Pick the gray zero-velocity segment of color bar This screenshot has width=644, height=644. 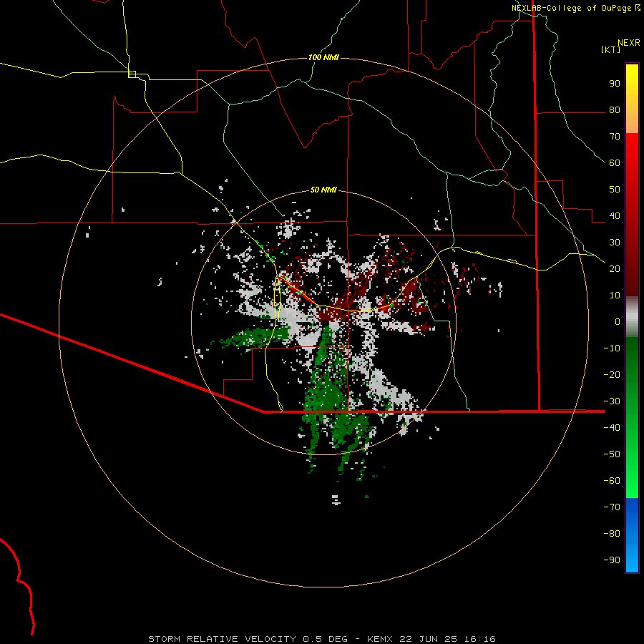[x=632, y=317]
